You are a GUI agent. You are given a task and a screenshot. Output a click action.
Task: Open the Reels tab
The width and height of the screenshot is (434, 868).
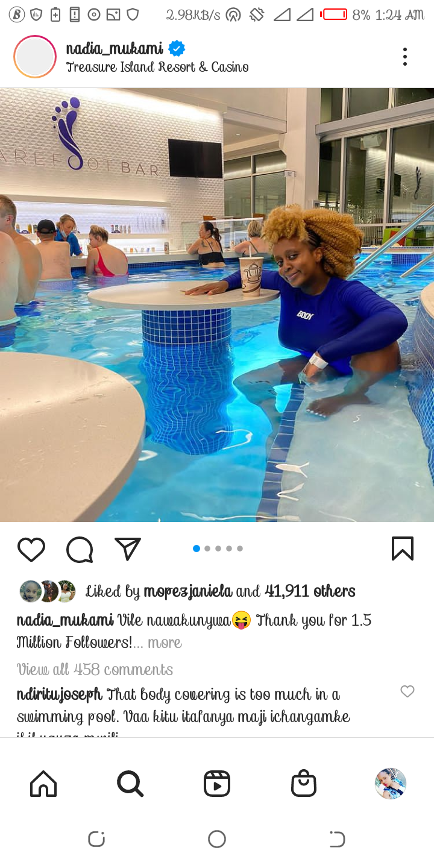pos(217,784)
